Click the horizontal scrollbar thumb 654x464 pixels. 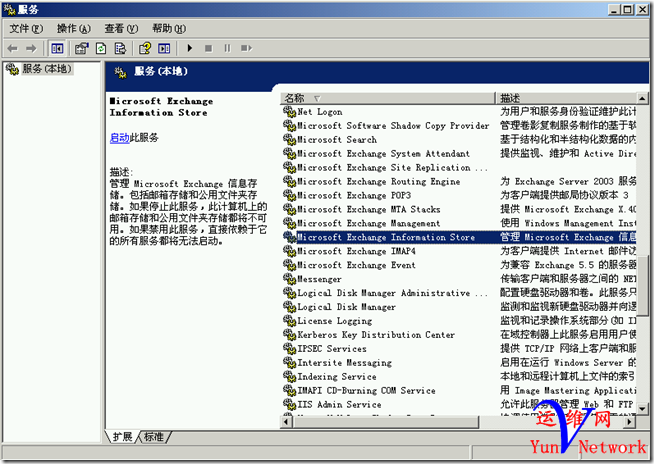(x=386, y=422)
